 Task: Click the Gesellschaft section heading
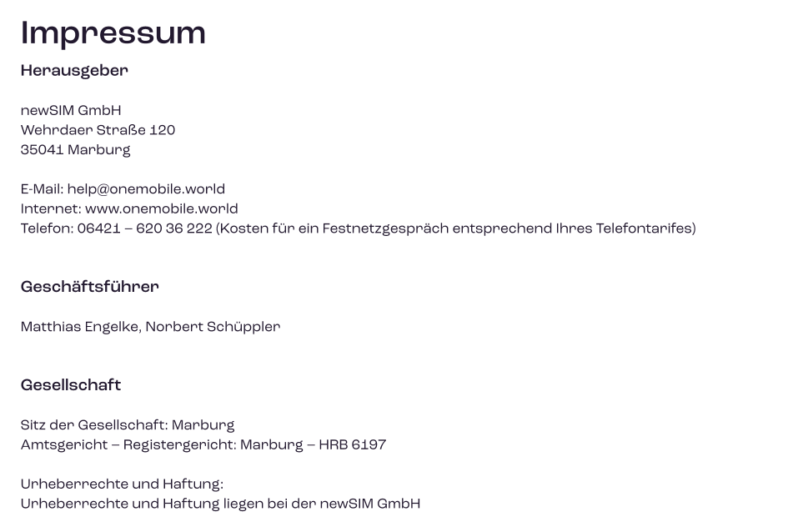pos(71,385)
